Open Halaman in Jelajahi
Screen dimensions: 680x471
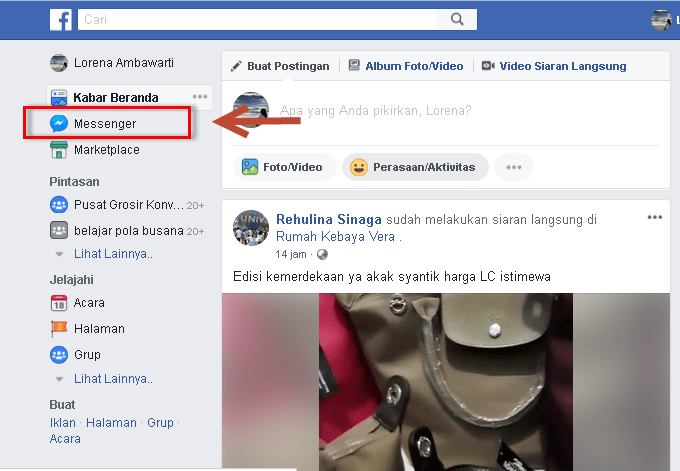99,329
